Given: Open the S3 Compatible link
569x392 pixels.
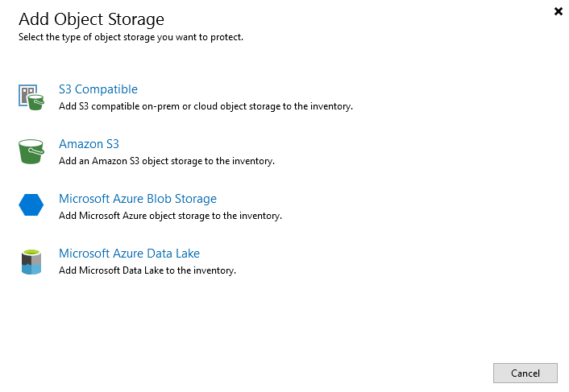Looking at the screenshot, I should coord(98,89).
